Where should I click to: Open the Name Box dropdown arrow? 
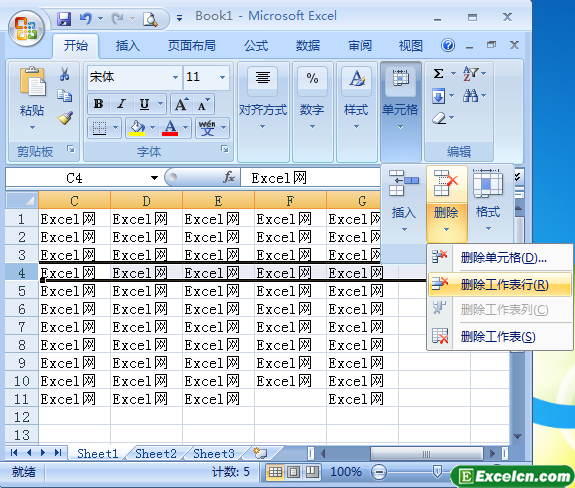pyautogui.click(x=154, y=178)
